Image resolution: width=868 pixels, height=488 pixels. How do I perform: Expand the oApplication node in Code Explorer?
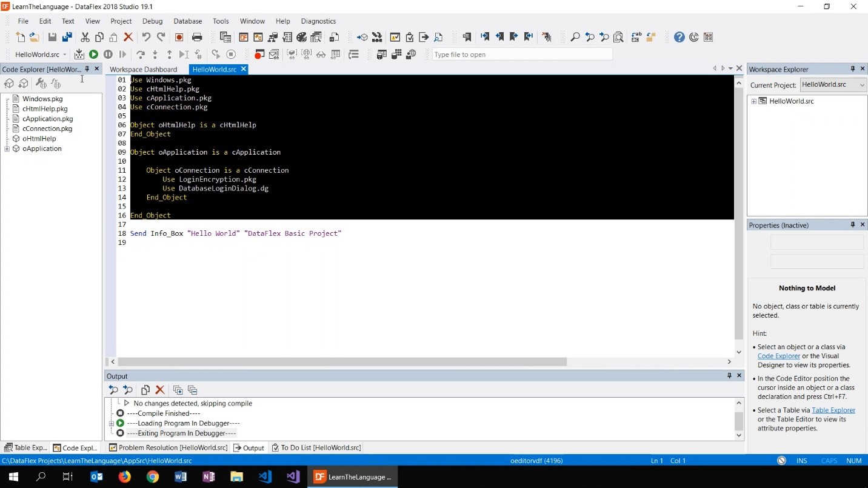7,149
